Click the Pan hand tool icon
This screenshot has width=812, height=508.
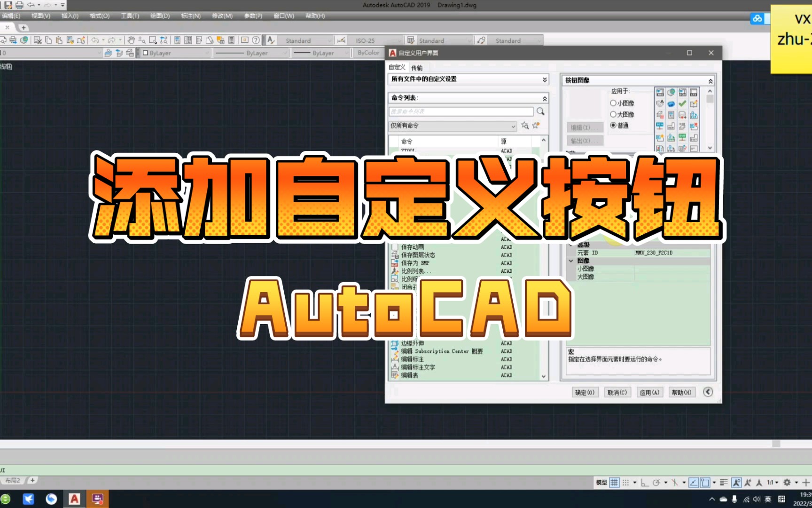pyautogui.click(x=131, y=40)
